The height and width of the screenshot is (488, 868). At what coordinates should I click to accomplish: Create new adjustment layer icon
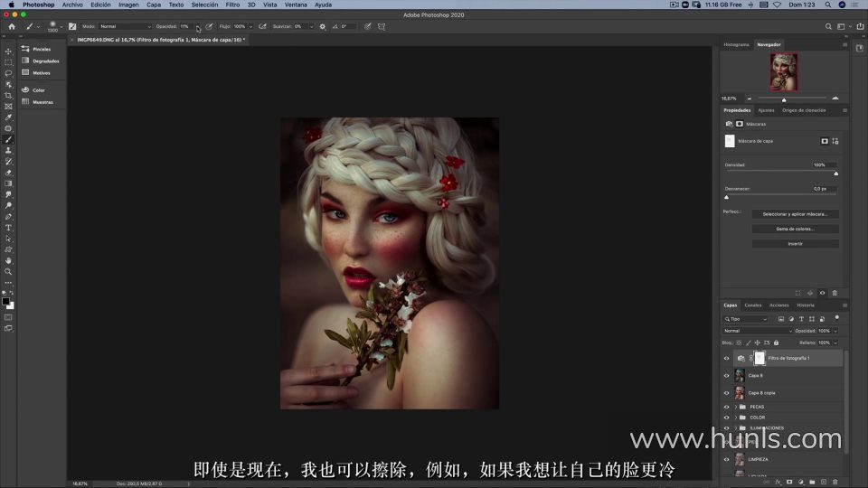tap(801, 482)
